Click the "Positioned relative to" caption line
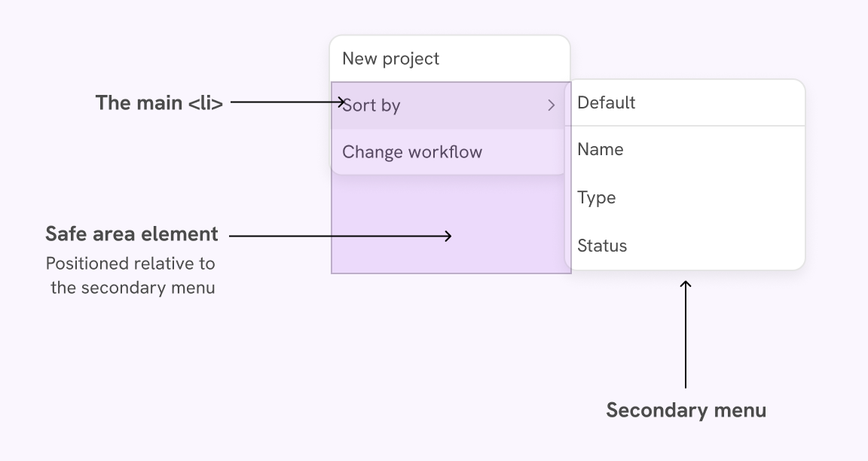Screen dimensions: 868x461 pyautogui.click(x=130, y=264)
